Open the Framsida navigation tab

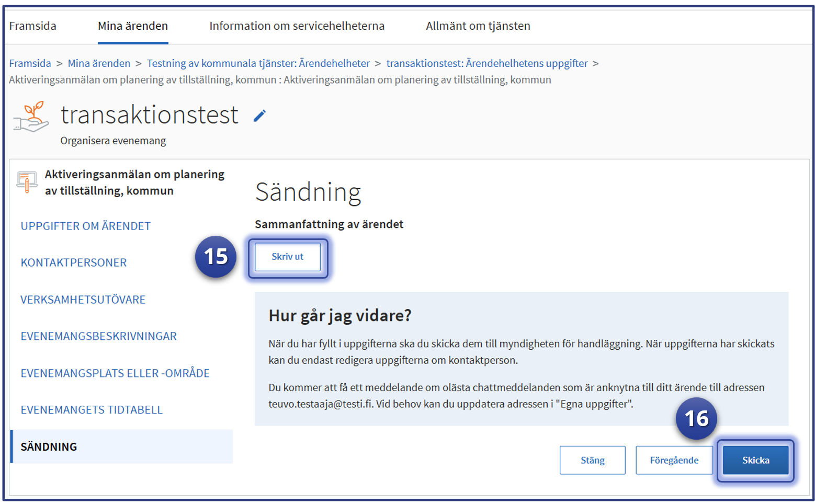(33, 26)
